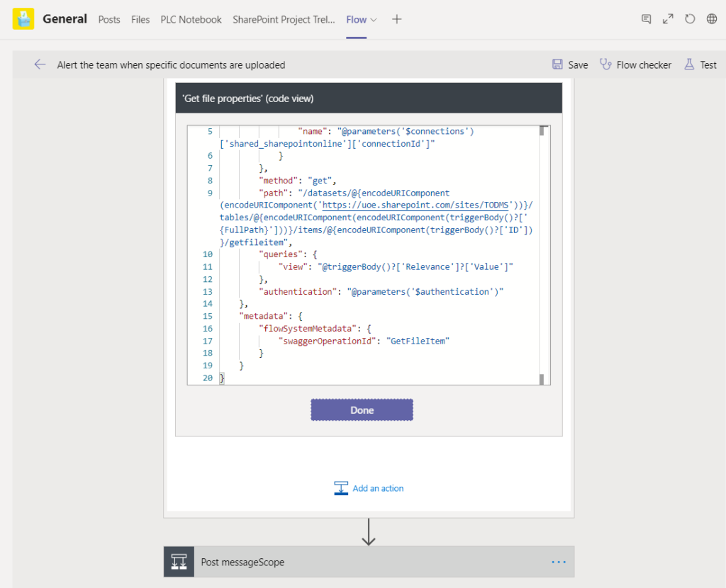726x588 pixels.
Task: Switch to the Files tab
Action: tap(140, 20)
